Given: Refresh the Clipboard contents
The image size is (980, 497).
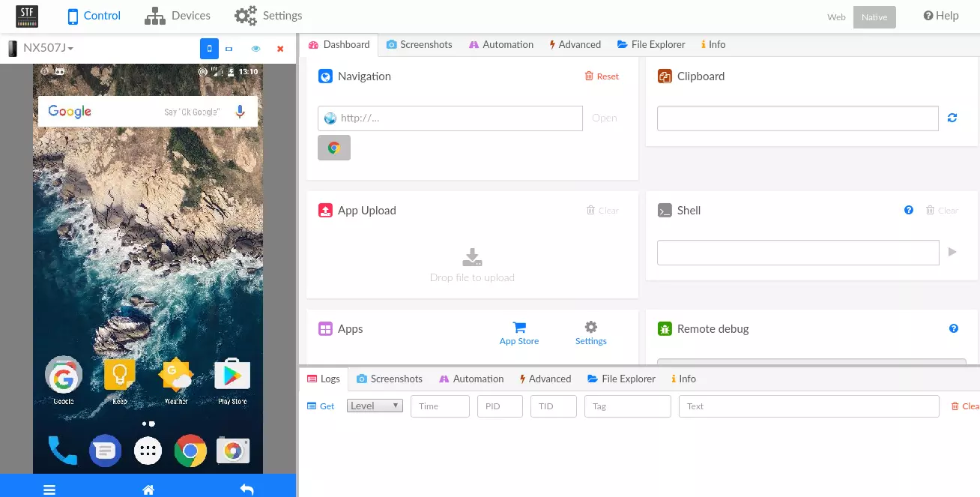Looking at the screenshot, I should pos(952,118).
